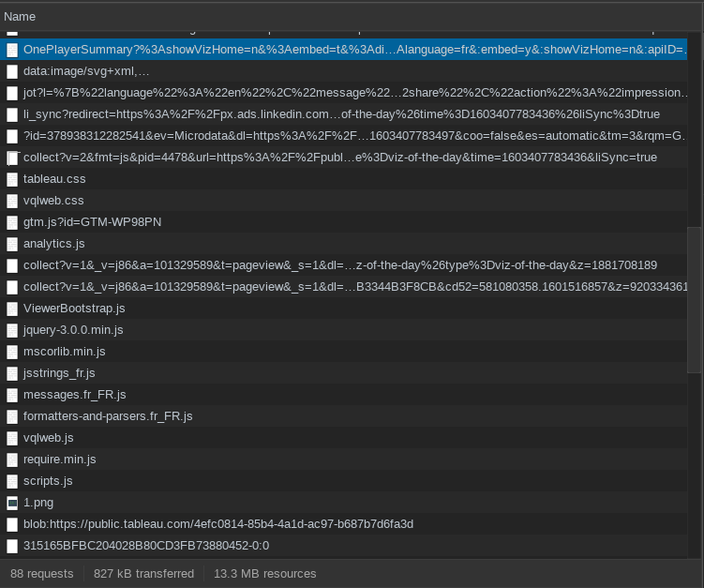Select the 315165BFBC204028B80CD3FB73880452-0:0 request
This screenshot has width=704, height=588.
343,545
